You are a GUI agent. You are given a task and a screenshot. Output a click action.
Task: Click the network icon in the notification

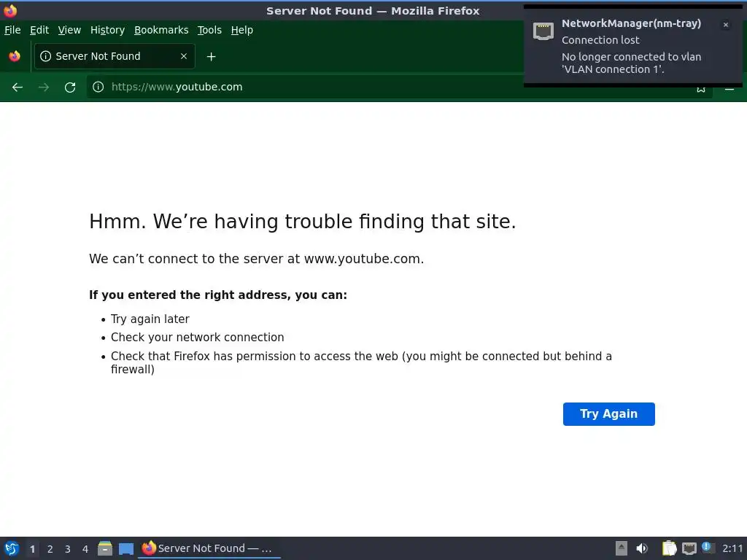click(x=543, y=31)
